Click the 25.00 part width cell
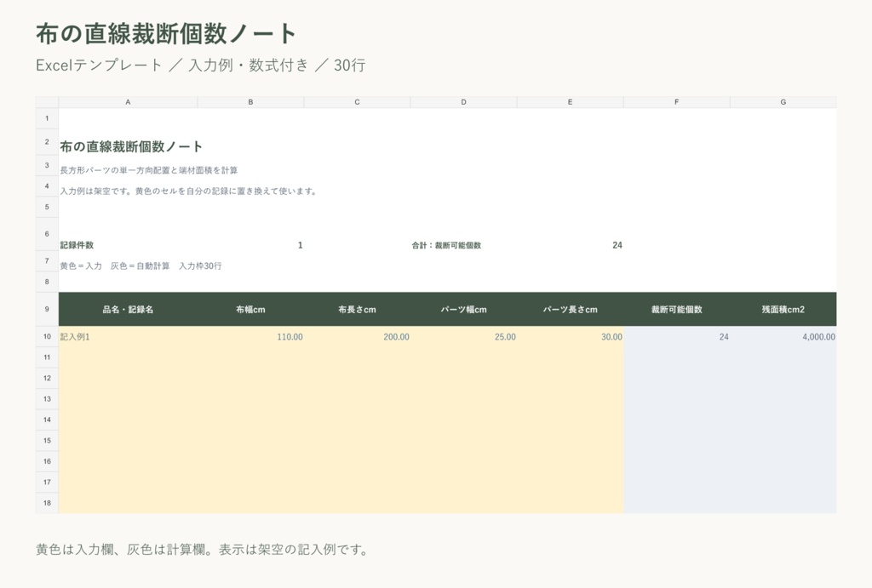Screen dimensions: 872x588 [464, 337]
